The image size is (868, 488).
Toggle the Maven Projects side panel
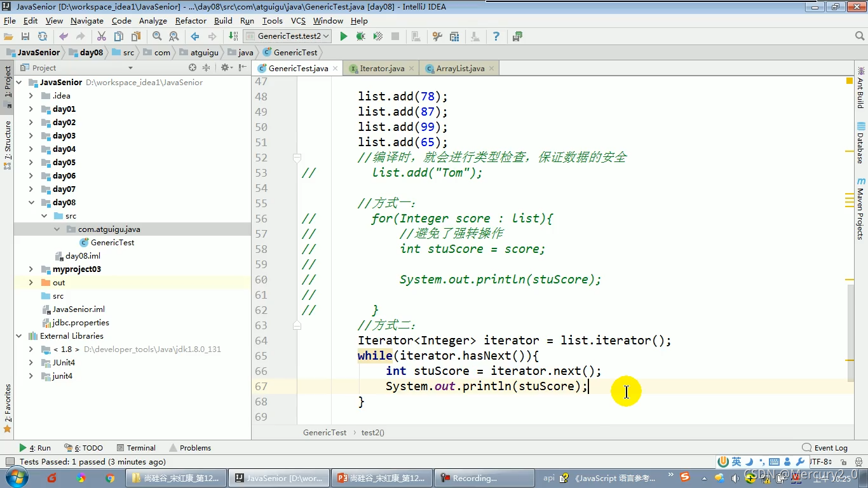click(860, 208)
